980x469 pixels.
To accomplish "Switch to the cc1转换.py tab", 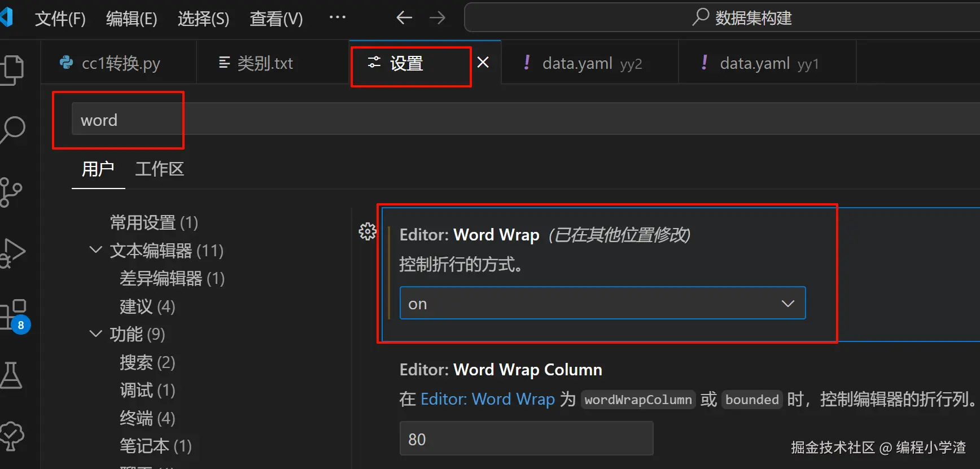I will tap(119, 63).
